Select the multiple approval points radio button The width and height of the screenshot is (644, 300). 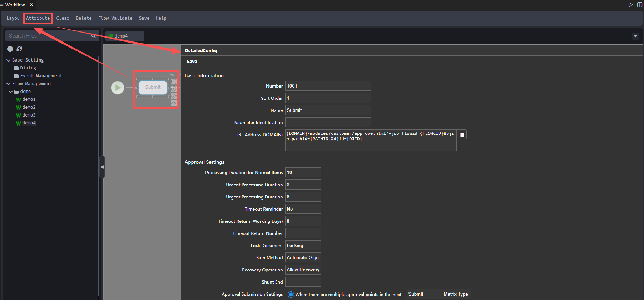291,295
